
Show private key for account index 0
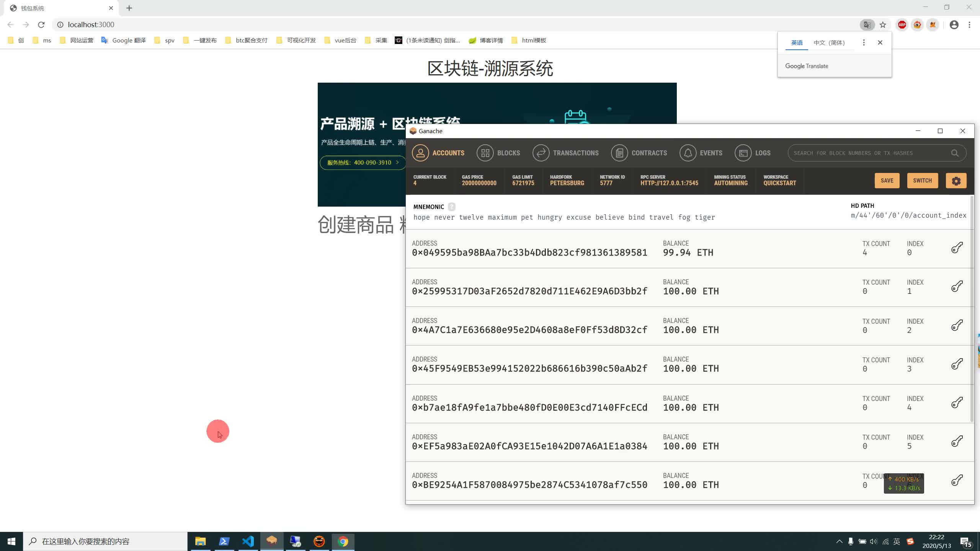(957, 248)
